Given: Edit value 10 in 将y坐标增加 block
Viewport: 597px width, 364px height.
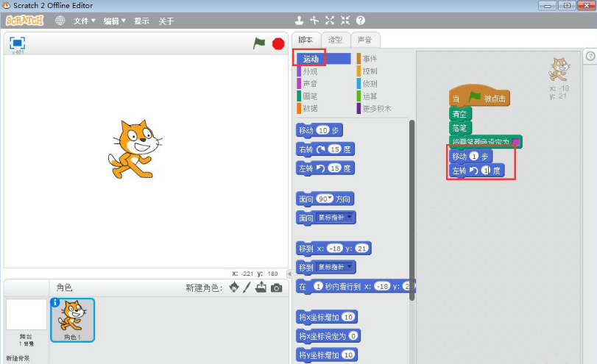Looking at the screenshot, I should click(x=348, y=355).
